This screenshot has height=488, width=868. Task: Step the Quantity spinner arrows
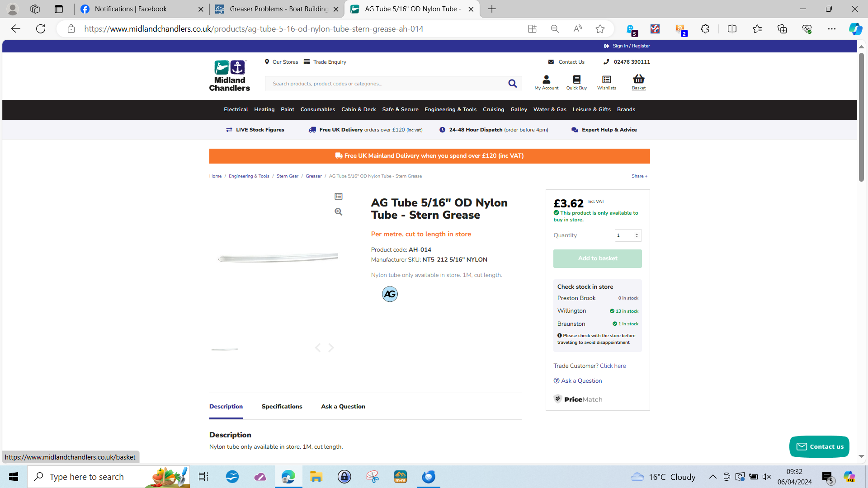[x=637, y=235]
